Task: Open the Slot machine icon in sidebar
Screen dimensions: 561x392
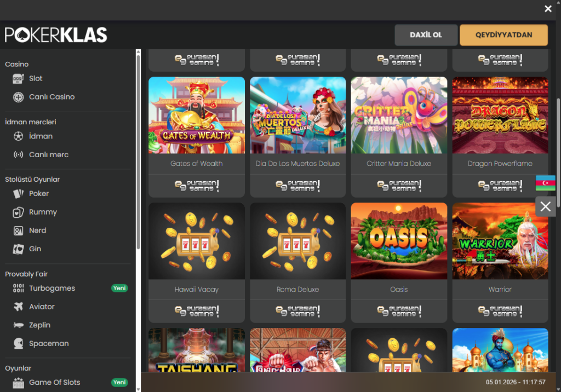Action: 18,79
